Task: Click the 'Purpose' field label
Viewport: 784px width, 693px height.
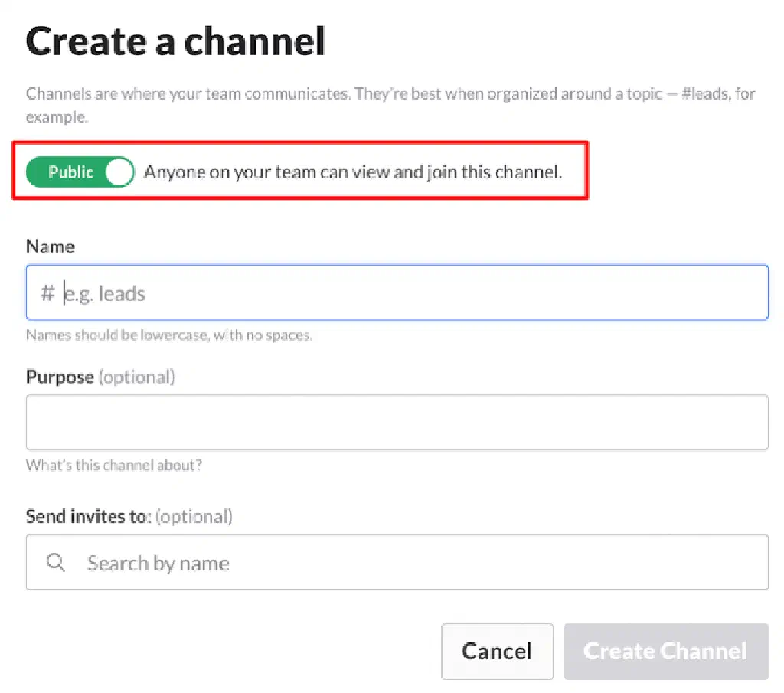Action: pos(60,377)
